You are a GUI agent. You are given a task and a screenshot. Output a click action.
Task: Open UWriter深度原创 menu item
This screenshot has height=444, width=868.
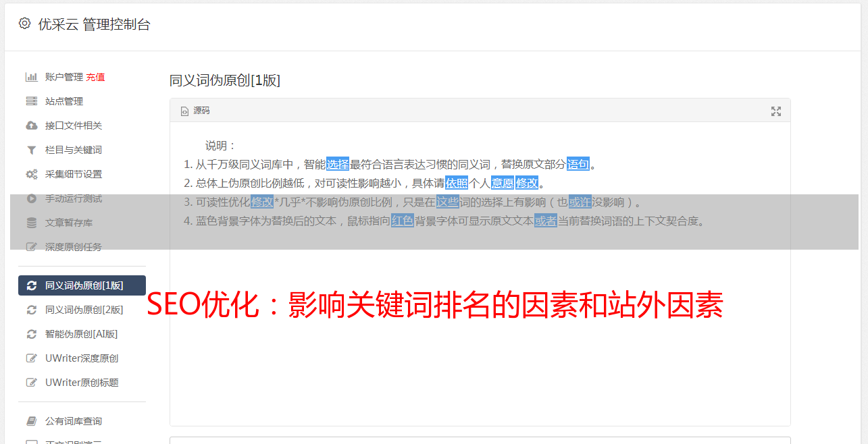point(82,358)
